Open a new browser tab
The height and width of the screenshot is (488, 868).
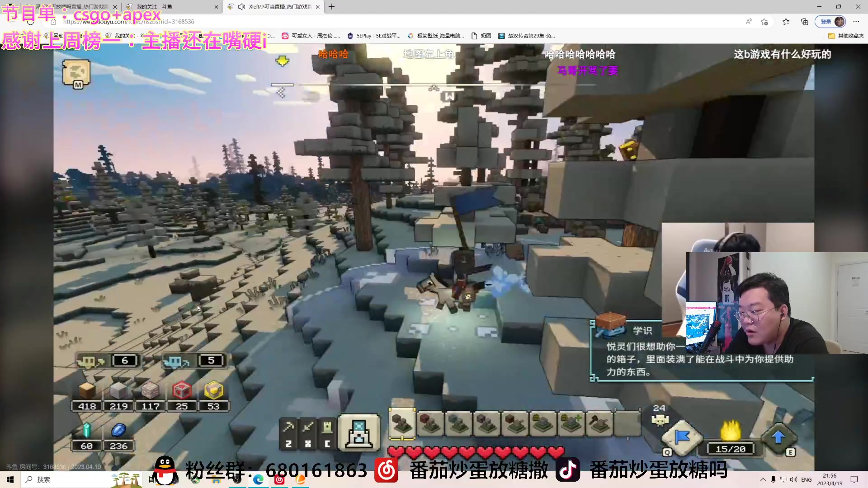(x=332, y=7)
